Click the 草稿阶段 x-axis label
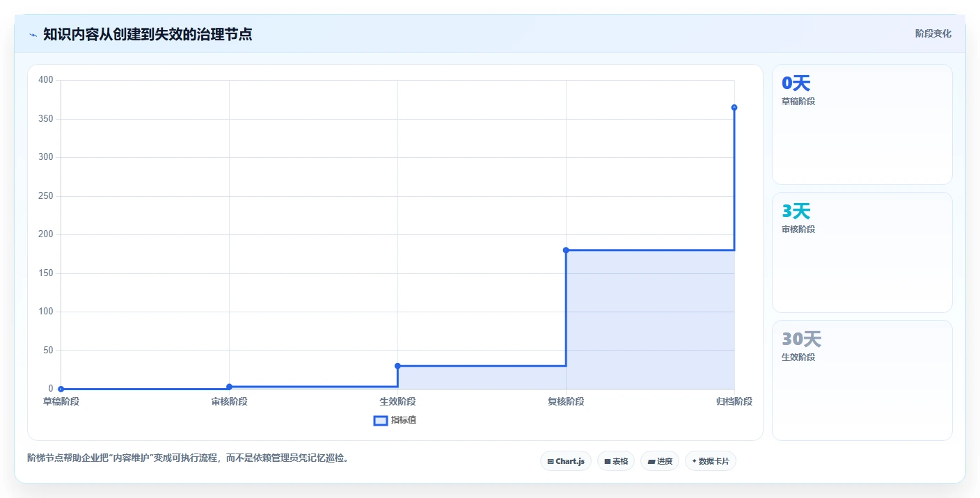The width and height of the screenshot is (980, 498). click(61, 401)
